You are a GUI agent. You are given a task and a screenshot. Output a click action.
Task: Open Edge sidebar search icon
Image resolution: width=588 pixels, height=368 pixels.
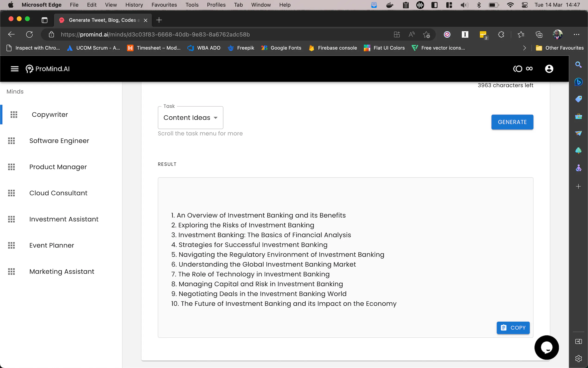coord(578,65)
